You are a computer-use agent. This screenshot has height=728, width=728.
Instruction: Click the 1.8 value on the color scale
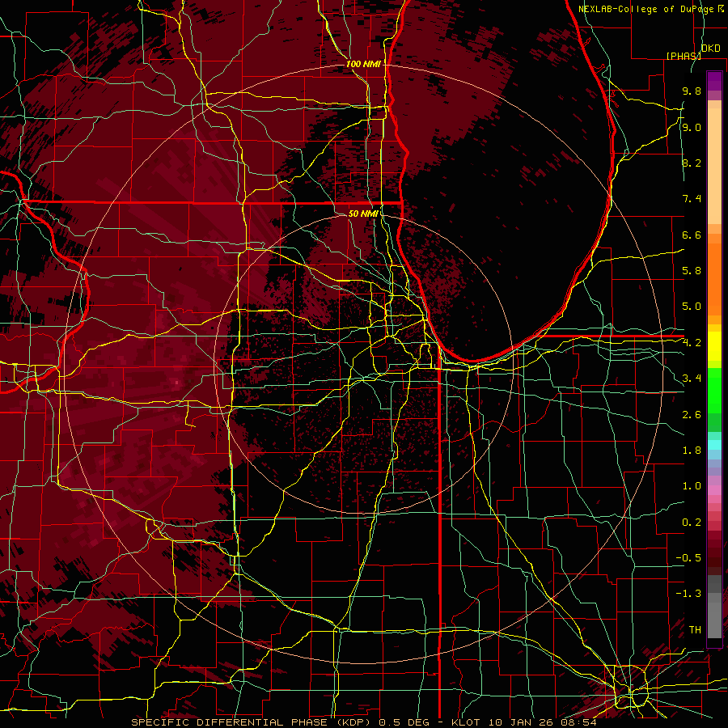click(692, 451)
